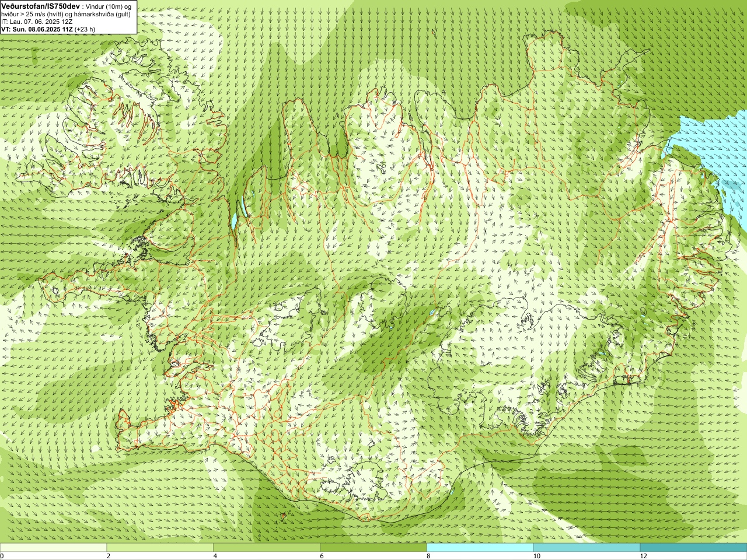Click the 'Vindur (10m) og' header text
This screenshot has height=560, width=747.
pyautogui.click(x=109, y=6)
